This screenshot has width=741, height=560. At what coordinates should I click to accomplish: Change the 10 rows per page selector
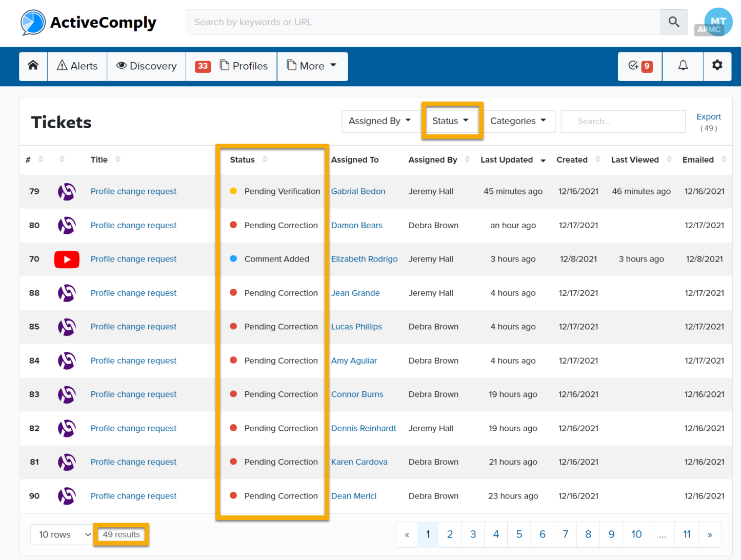tap(64, 534)
